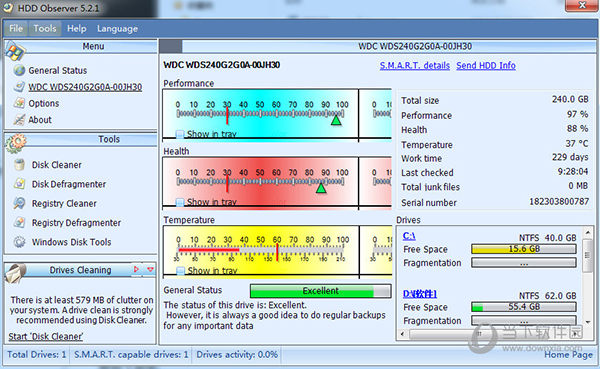This screenshot has height=369, width=600.
Task: Enable Show in tray under Temperature
Action: tap(180, 271)
